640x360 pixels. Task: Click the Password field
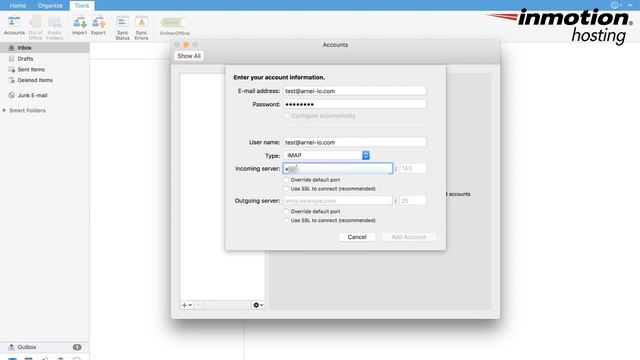[355, 104]
